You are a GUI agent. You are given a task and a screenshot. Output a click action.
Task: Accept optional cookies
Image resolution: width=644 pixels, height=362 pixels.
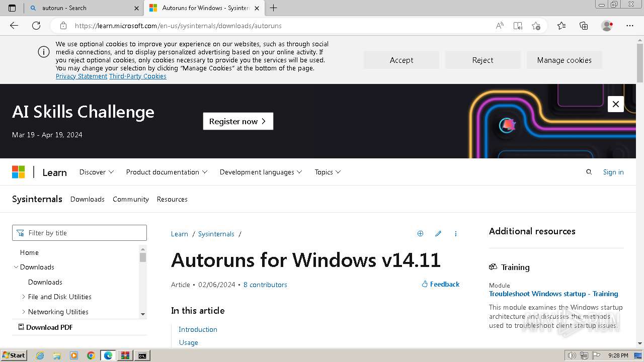pos(401,60)
